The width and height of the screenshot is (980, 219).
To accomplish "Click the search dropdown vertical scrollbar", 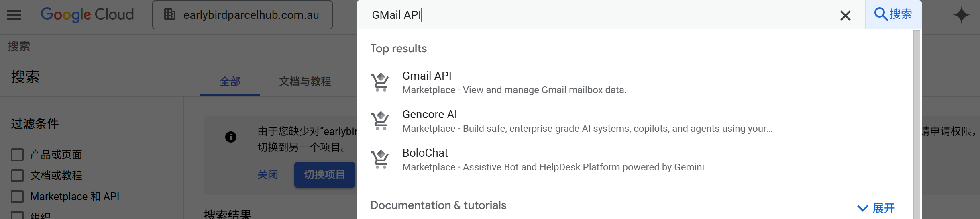I will 917,125.
